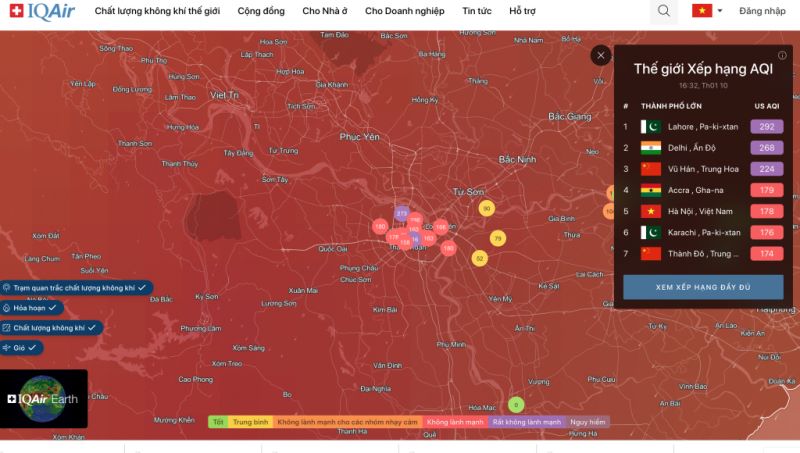Viewport: 800px width, 453px height.
Task: Click the purple 273 station marker
Action: tap(402, 213)
